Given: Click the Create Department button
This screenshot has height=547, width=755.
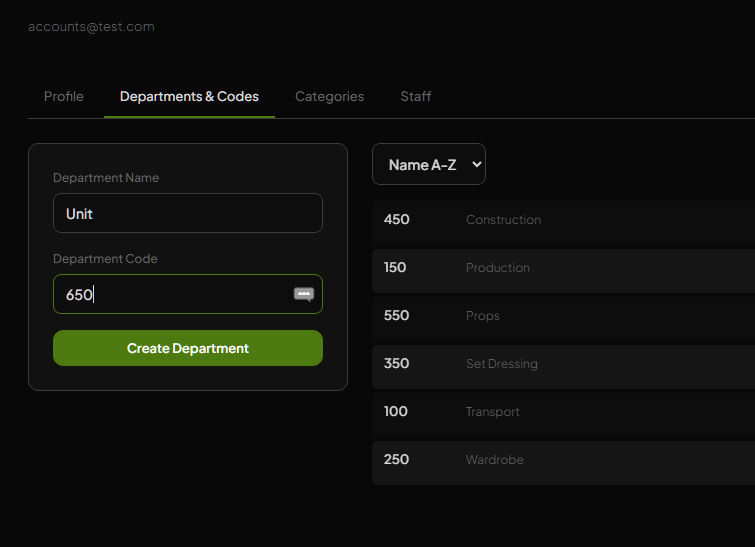Looking at the screenshot, I should pos(188,348).
